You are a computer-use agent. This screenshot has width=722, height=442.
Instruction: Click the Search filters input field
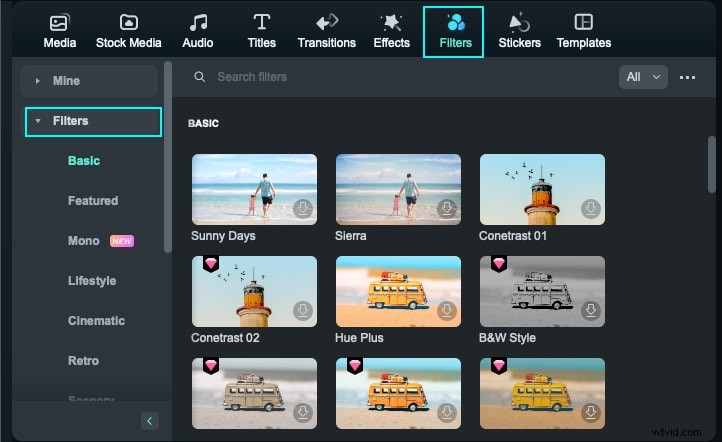[x=400, y=77]
